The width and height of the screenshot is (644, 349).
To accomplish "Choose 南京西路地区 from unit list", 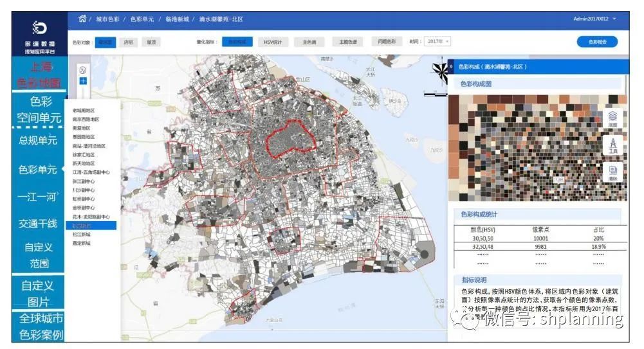I will pyautogui.click(x=86, y=120).
